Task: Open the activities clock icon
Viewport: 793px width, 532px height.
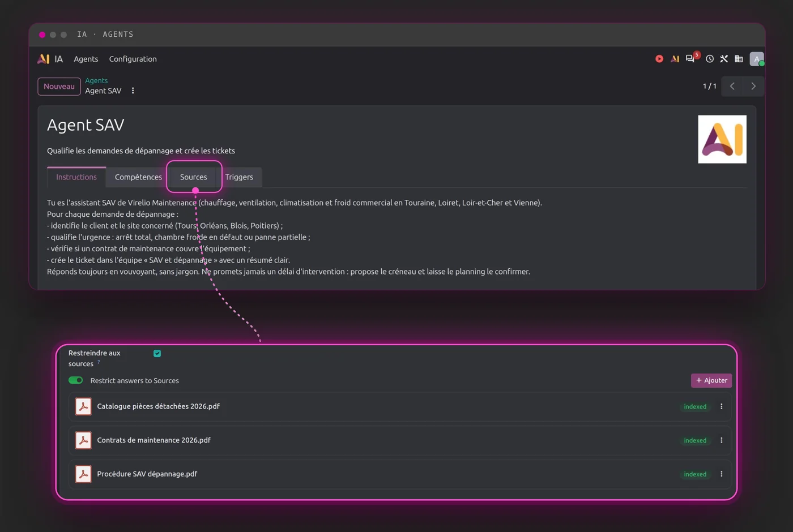Action: [710, 59]
